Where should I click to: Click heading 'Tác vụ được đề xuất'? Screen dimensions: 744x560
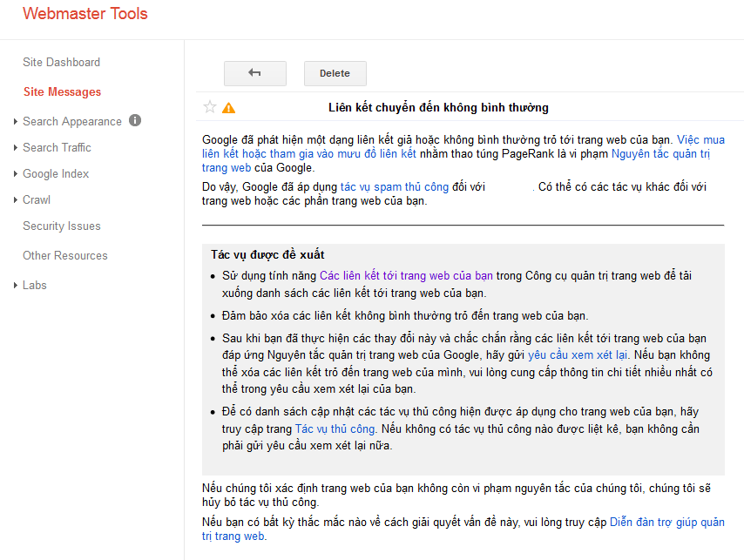click(x=267, y=254)
